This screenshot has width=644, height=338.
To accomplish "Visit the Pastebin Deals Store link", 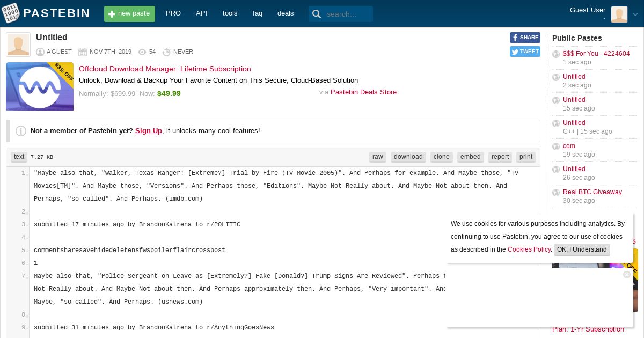I will (x=363, y=92).
